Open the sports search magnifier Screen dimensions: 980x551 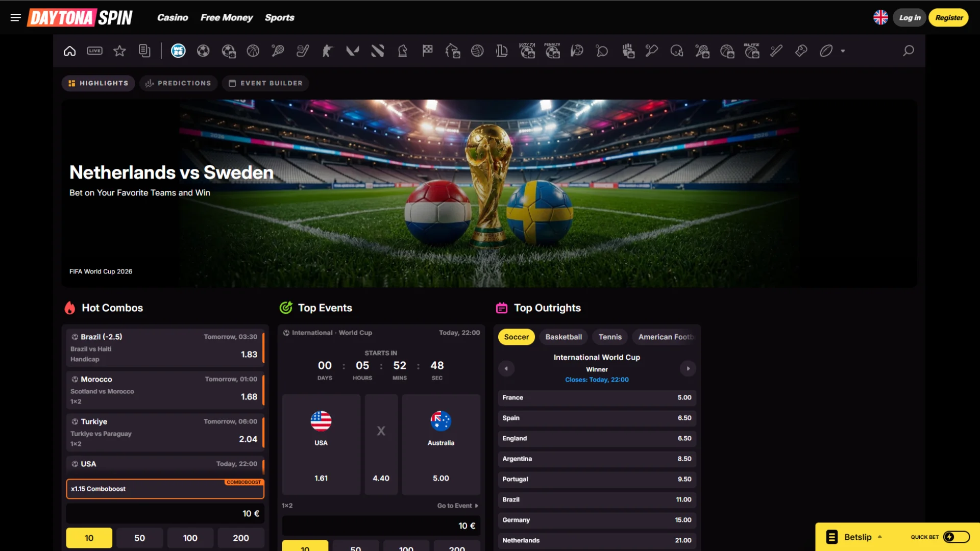(909, 51)
